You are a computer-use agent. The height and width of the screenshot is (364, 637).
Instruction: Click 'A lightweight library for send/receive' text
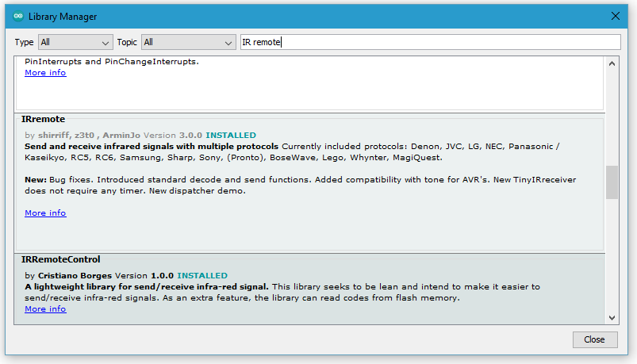(146, 287)
